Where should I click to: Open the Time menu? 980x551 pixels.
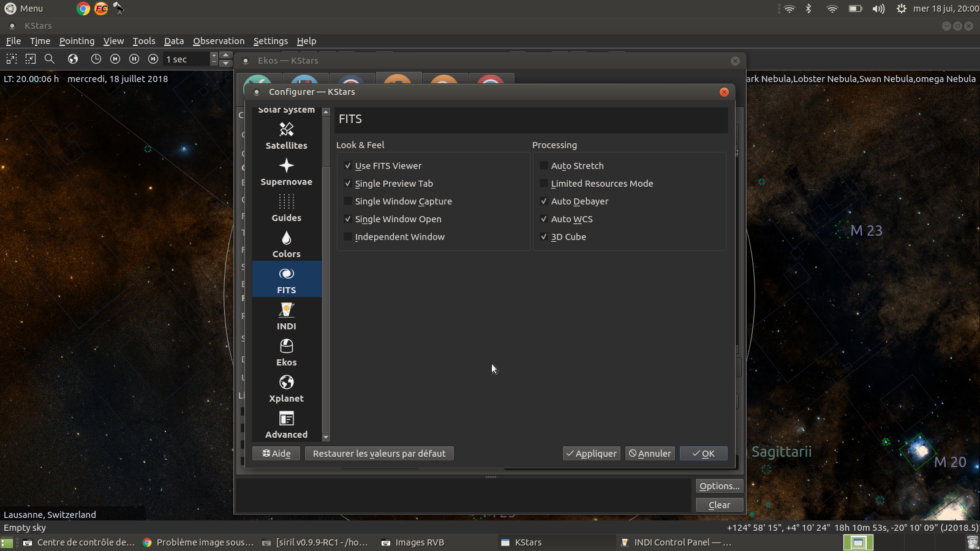[40, 41]
